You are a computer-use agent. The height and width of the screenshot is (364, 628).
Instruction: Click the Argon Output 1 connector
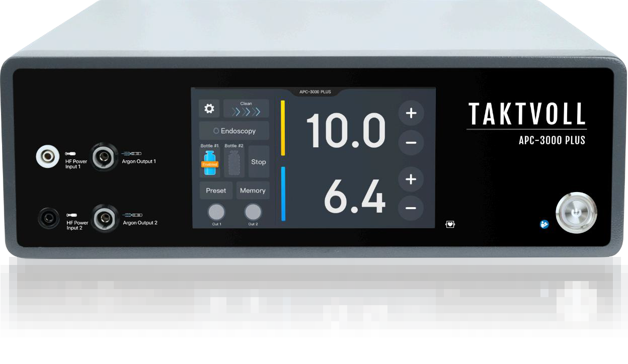click(x=105, y=156)
